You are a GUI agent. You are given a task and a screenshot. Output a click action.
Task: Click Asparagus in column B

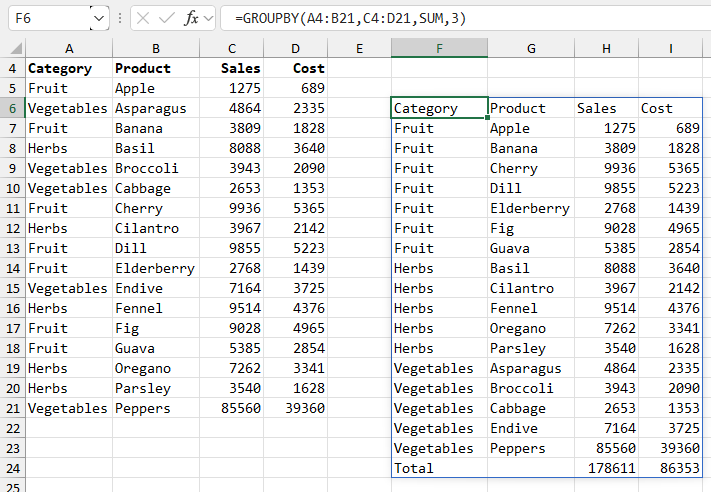(156, 108)
